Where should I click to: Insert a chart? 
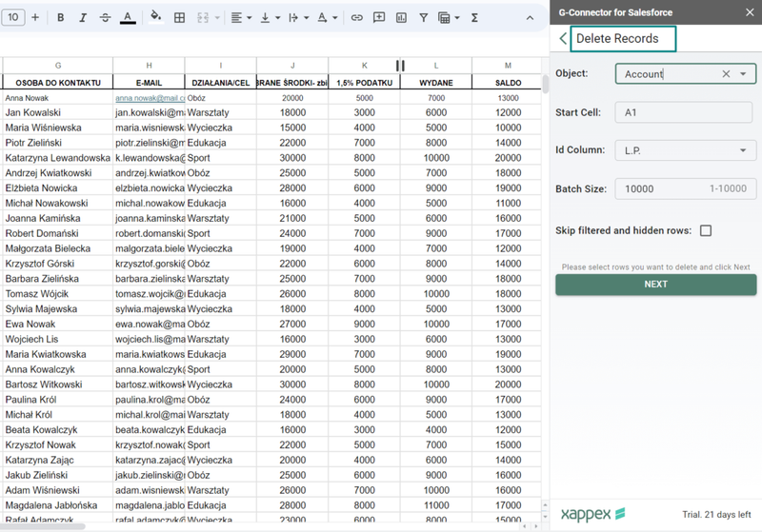tap(401, 17)
